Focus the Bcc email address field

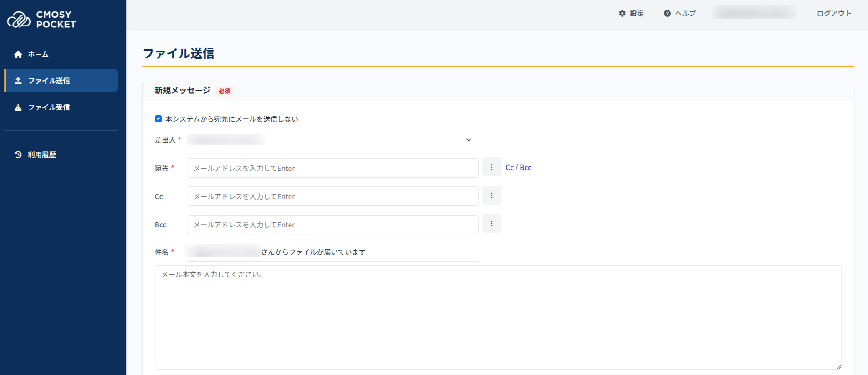click(x=332, y=225)
